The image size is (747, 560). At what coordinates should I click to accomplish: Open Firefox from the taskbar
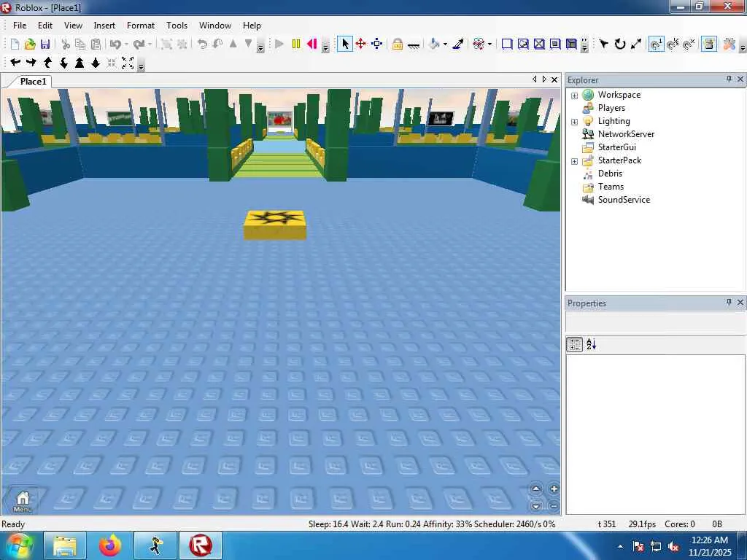(110, 545)
